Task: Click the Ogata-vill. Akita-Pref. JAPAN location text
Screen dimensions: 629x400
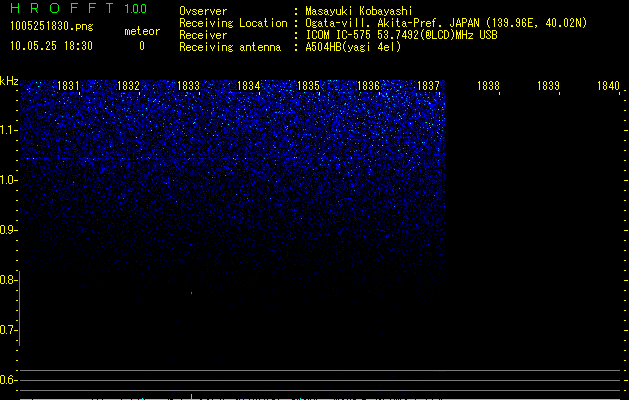Action: coord(446,23)
